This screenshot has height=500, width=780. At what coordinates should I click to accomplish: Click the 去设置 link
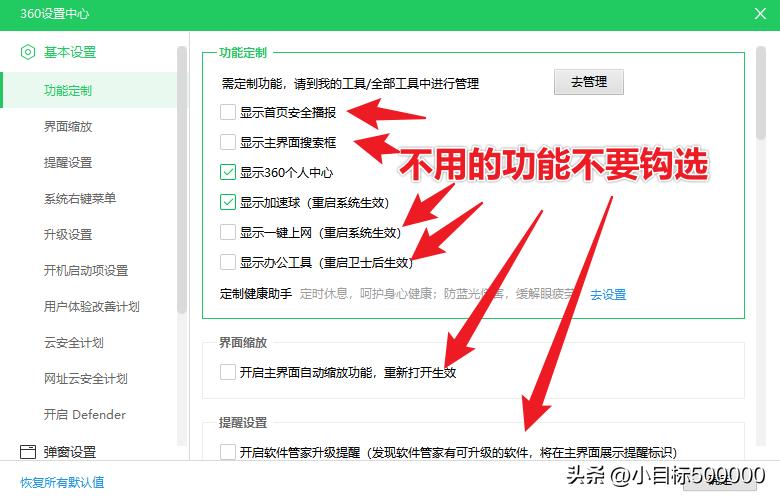click(x=608, y=295)
